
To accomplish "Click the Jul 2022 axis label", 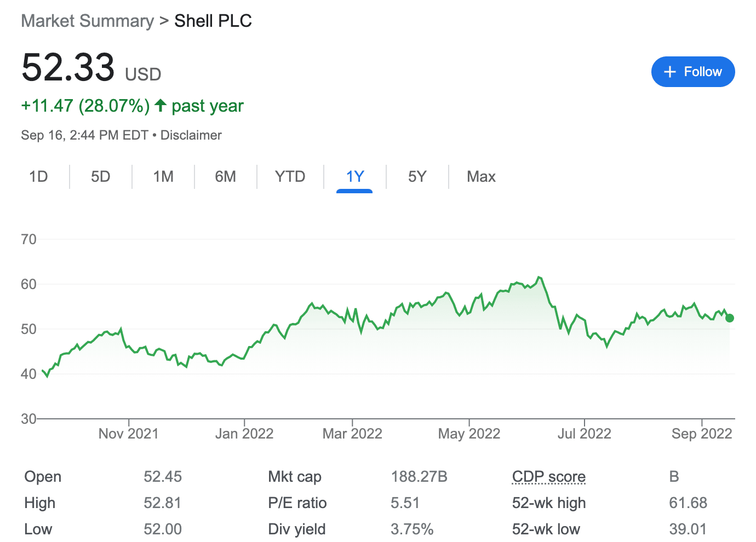I will coord(584,434).
